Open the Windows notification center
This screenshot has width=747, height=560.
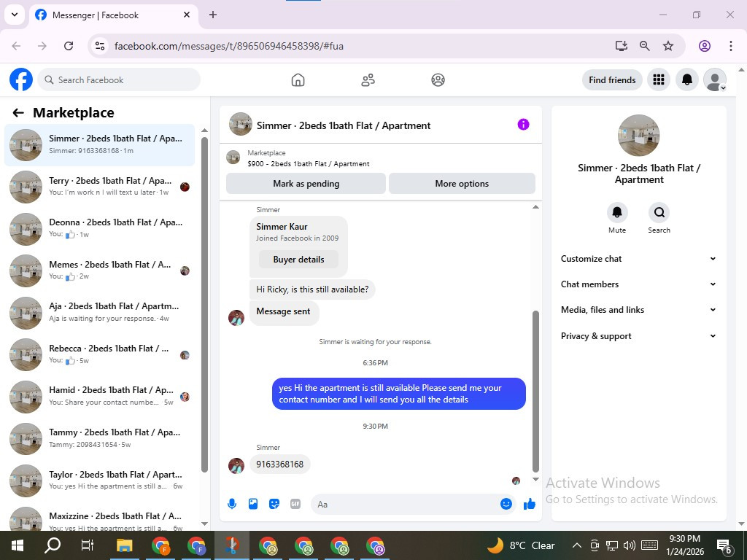point(724,545)
